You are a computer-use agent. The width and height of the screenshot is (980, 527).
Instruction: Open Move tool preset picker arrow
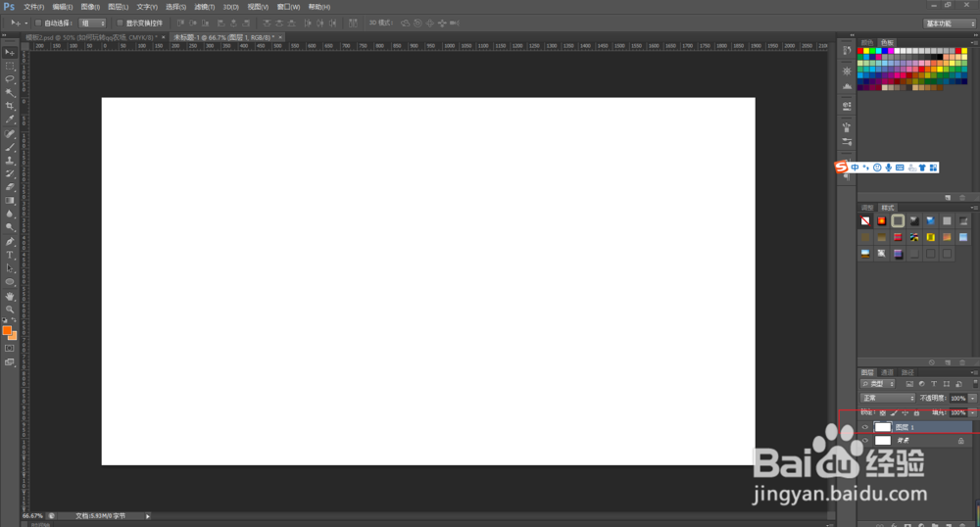point(26,24)
